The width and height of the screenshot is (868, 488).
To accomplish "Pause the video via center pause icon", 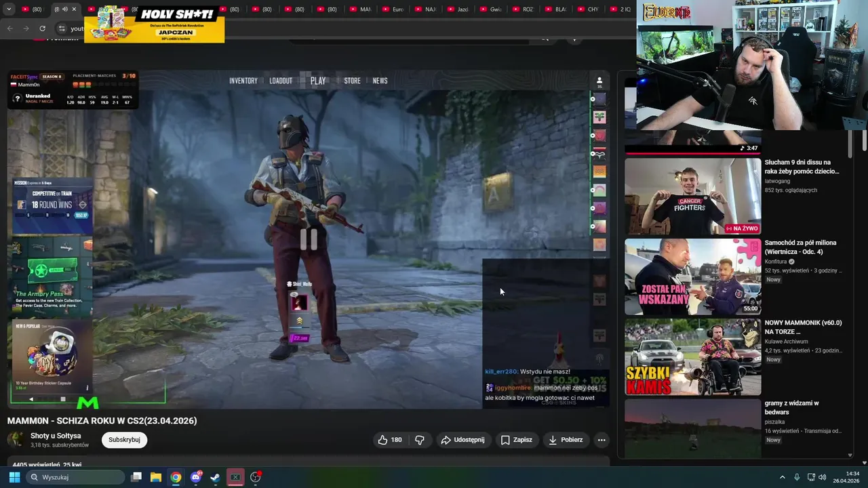I will coord(309,239).
